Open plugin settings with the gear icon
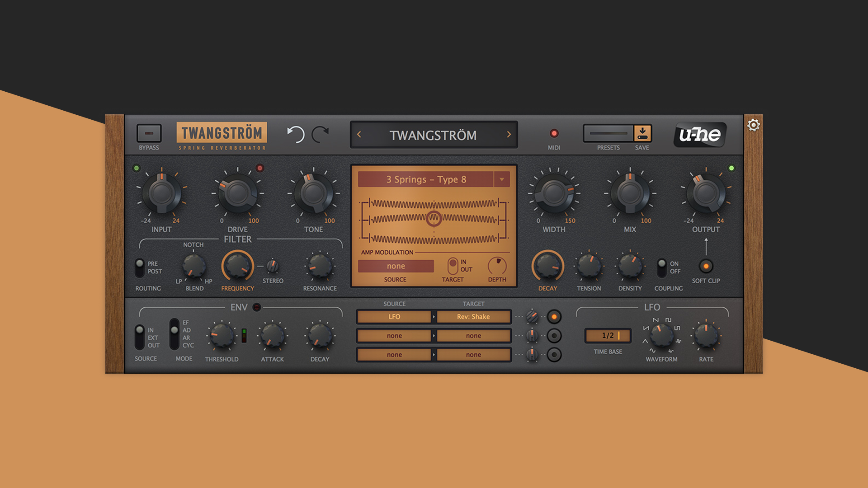 753,125
